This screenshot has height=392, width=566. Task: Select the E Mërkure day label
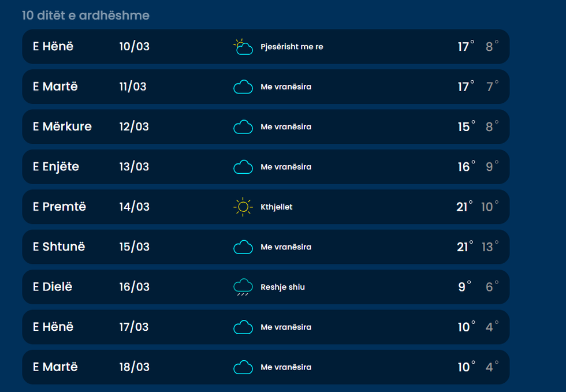pos(62,126)
